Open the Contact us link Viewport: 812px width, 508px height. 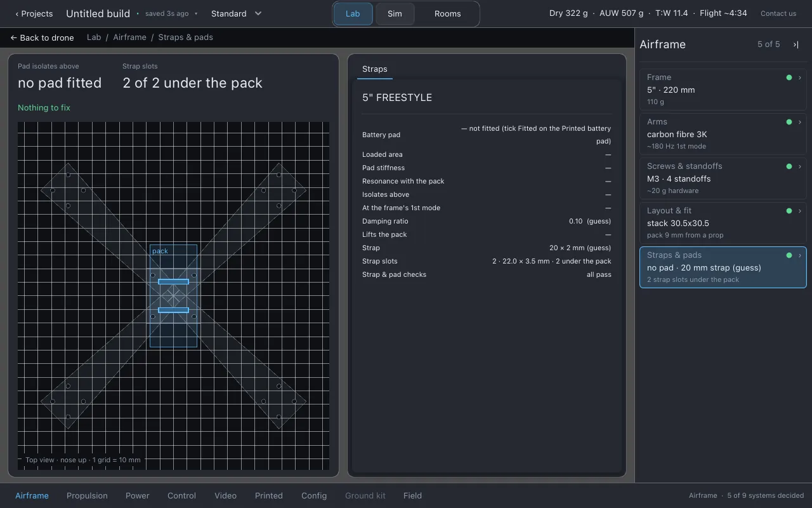tap(778, 13)
